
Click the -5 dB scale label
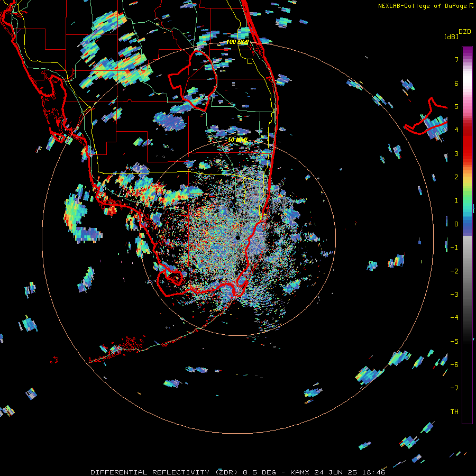[454, 341]
